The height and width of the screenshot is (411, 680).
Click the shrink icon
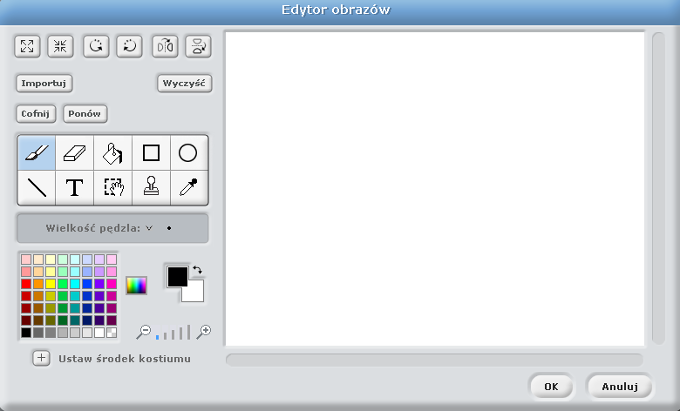[x=60, y=46]
